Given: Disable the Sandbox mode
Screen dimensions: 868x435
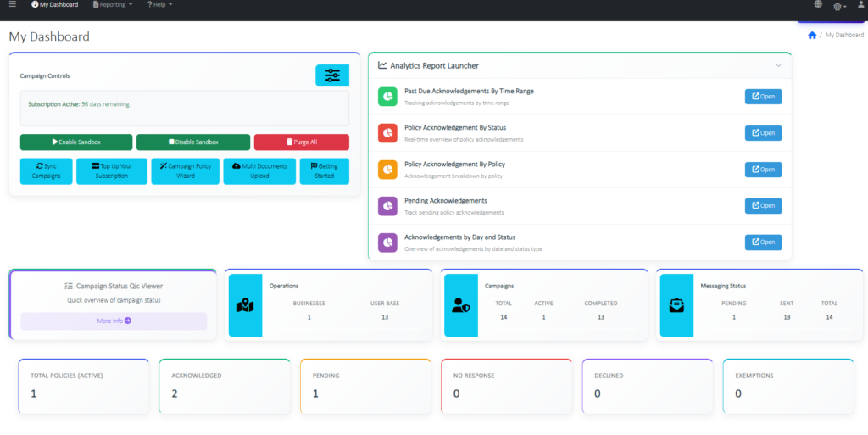Looking at the screenshot, I should click(x=193, y=142).
